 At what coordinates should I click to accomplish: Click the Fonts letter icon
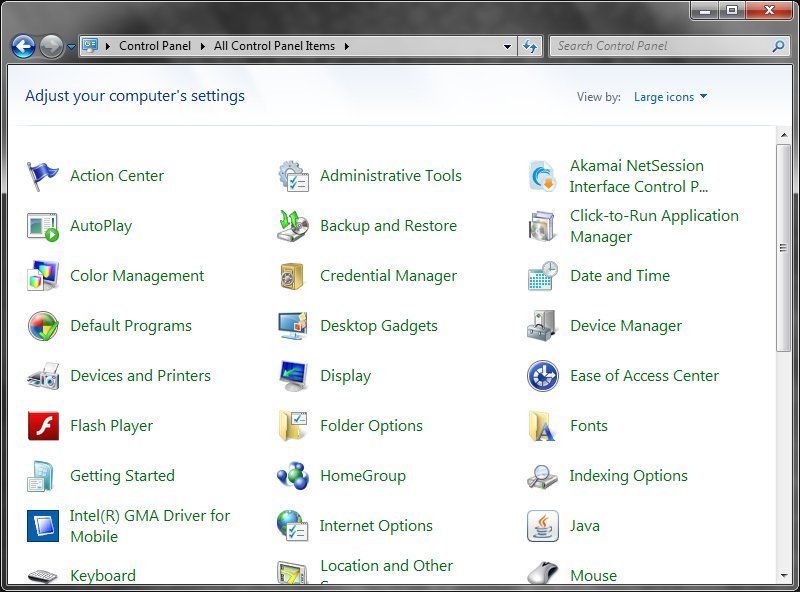(541, 425)
